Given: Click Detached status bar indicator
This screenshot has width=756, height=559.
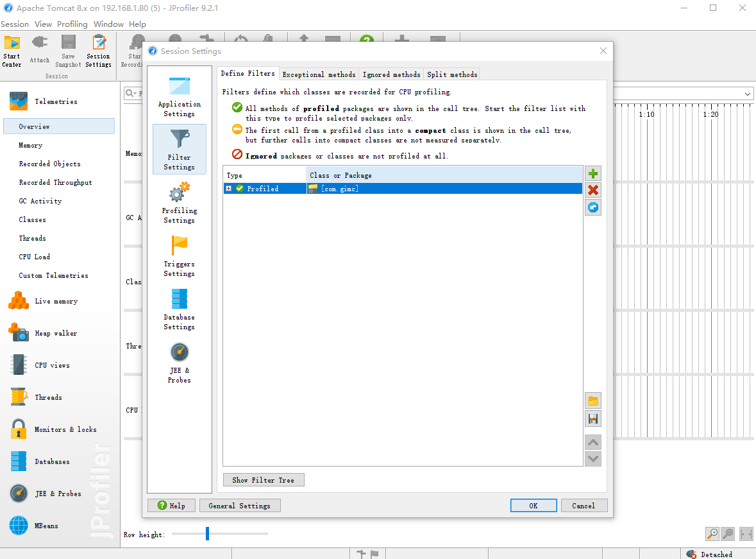Looking at the screenshot, I should click(709, 554).
